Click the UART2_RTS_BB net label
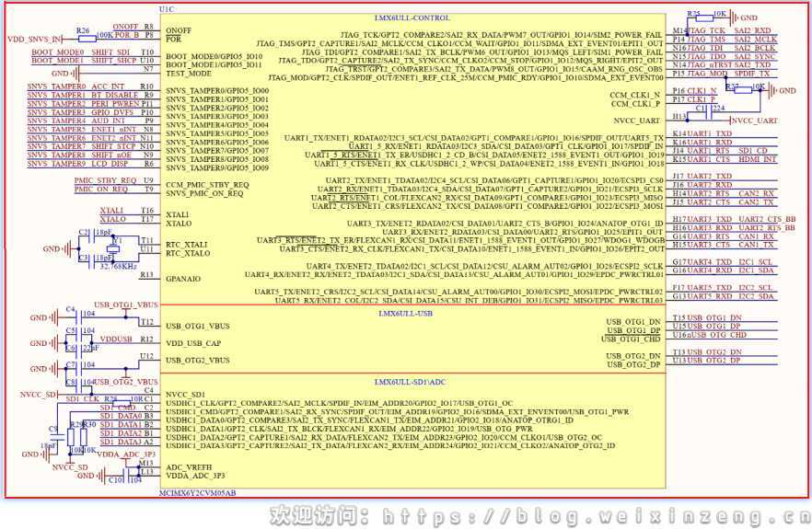Viewport: 812px width, 529px height. pos(767,228)
